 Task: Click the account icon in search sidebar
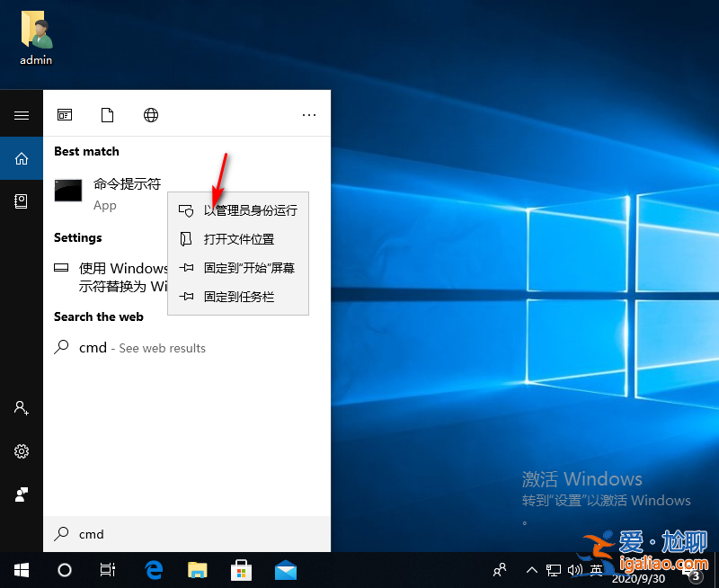(22, 408)
